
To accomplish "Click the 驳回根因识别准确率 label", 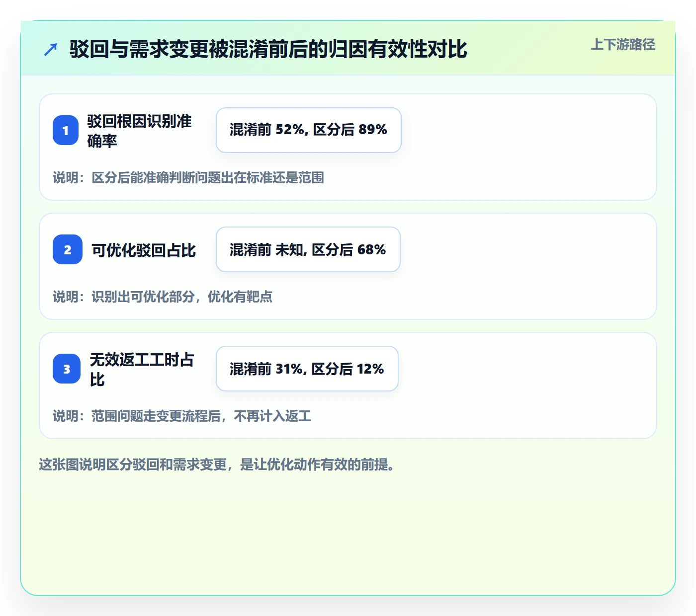I will (x=140, y=131).
